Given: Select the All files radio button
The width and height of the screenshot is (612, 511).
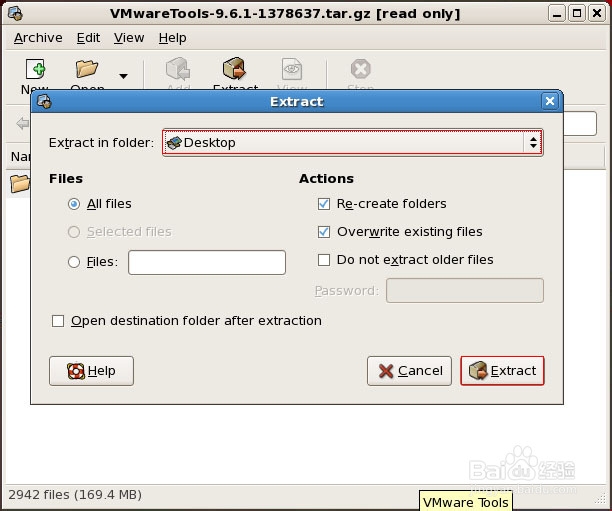Looking at the screenshot, I should [x=74, y=204].
